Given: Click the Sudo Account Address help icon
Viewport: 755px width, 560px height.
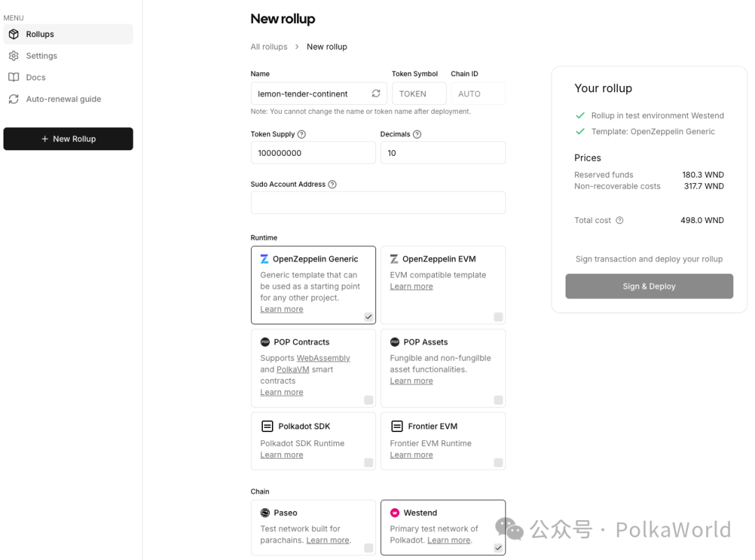Looking at the screenshot, I should [332, 185].
